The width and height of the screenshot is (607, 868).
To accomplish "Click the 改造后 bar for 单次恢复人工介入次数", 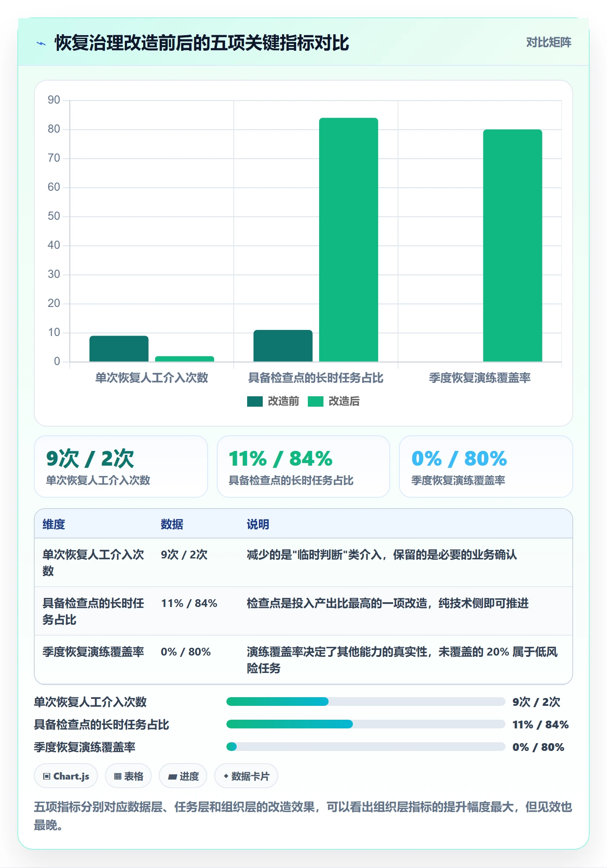I will click(184, 359).
